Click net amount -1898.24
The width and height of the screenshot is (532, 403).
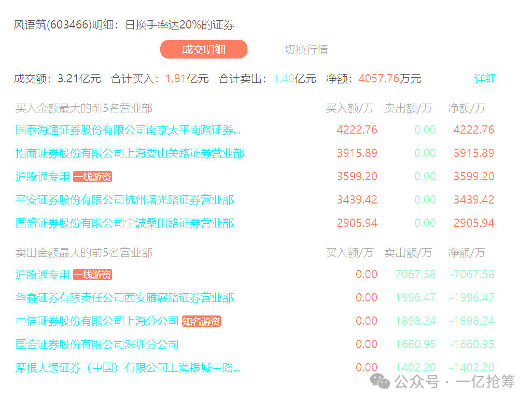472,321
